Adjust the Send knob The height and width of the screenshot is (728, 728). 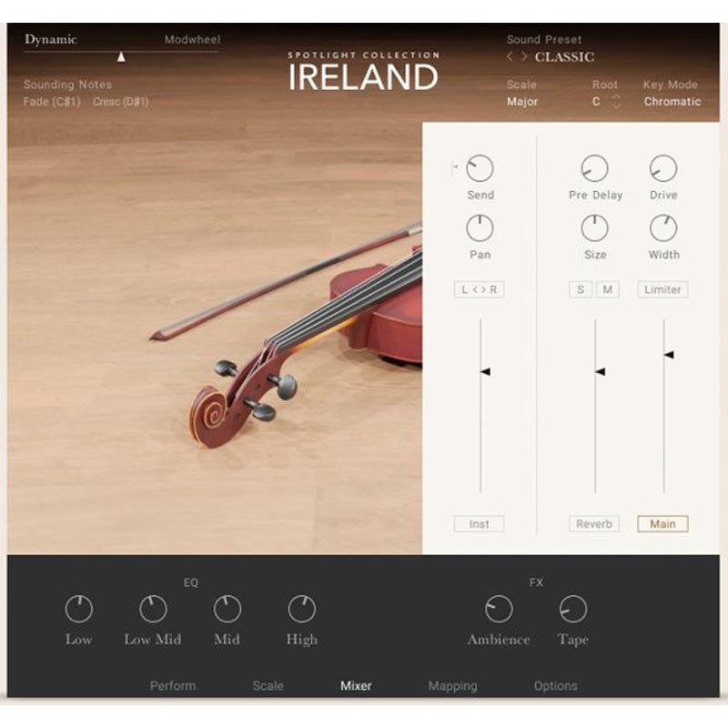(480, 168)
